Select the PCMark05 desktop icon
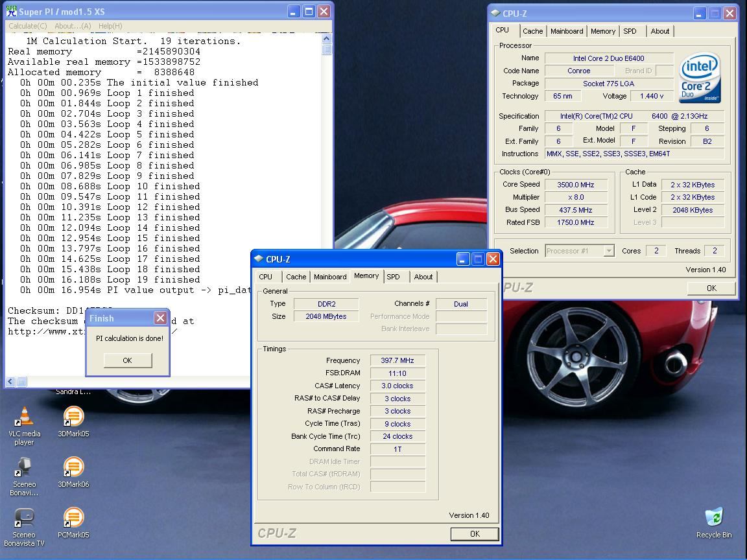 (73, 523)
